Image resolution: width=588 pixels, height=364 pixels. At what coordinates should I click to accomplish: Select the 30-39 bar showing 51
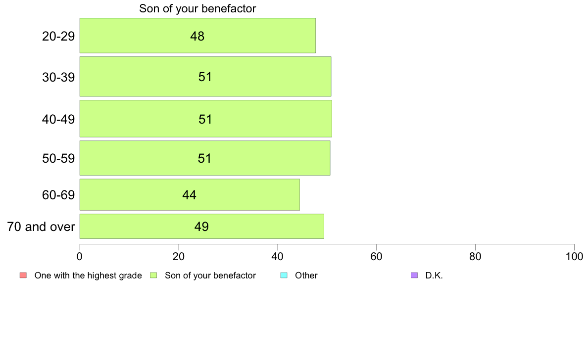coord(205,77)
